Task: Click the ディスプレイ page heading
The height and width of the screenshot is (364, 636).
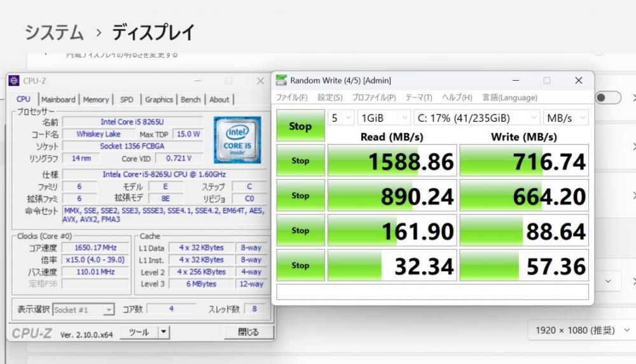Action: (x=153, y=32)
